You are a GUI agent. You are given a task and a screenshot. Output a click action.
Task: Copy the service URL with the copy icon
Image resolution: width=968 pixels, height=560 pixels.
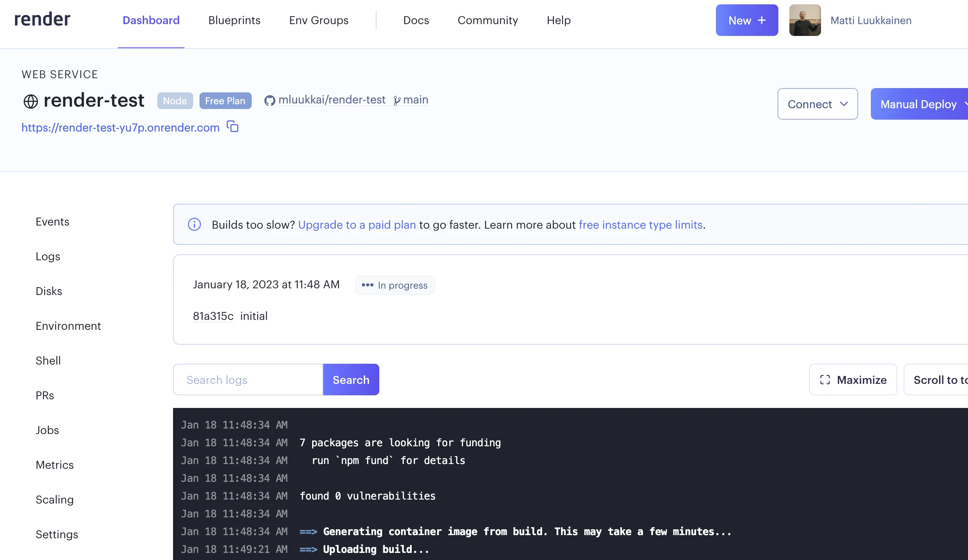[x=233, y=127]
